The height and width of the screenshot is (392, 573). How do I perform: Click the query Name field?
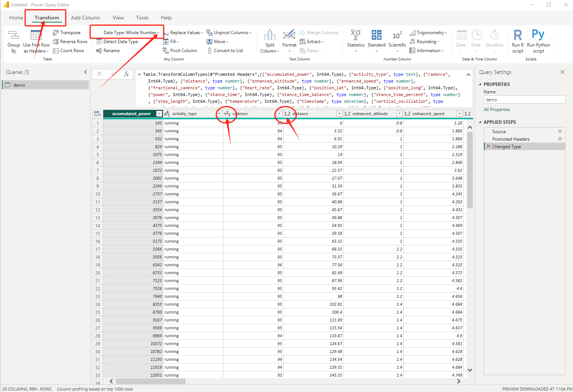[x=524, y=99]
